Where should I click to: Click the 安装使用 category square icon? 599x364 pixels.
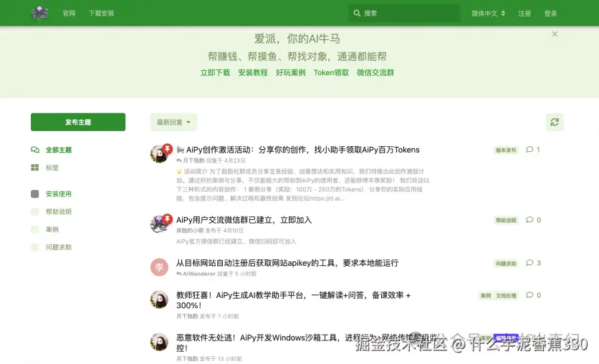[35, 194]
